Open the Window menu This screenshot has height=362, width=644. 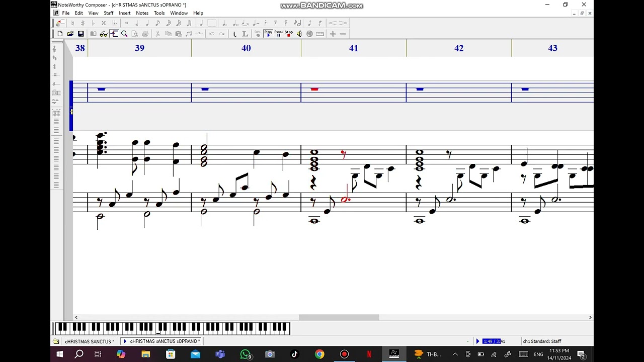(179, 13)
